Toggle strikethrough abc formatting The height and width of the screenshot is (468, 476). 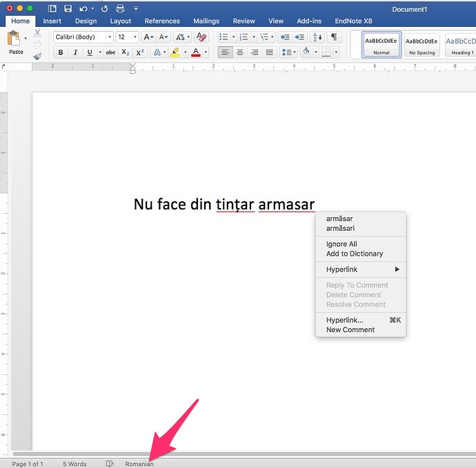click(110, 52)
